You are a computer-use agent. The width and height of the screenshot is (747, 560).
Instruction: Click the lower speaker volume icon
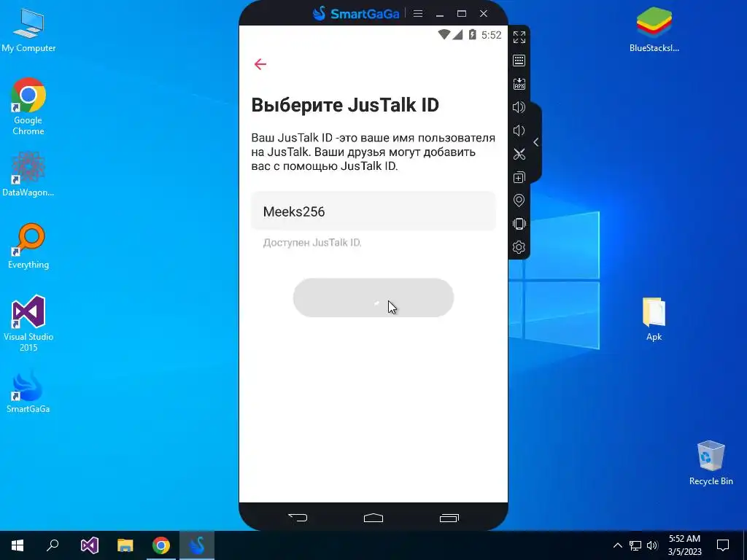pos(519,131)
